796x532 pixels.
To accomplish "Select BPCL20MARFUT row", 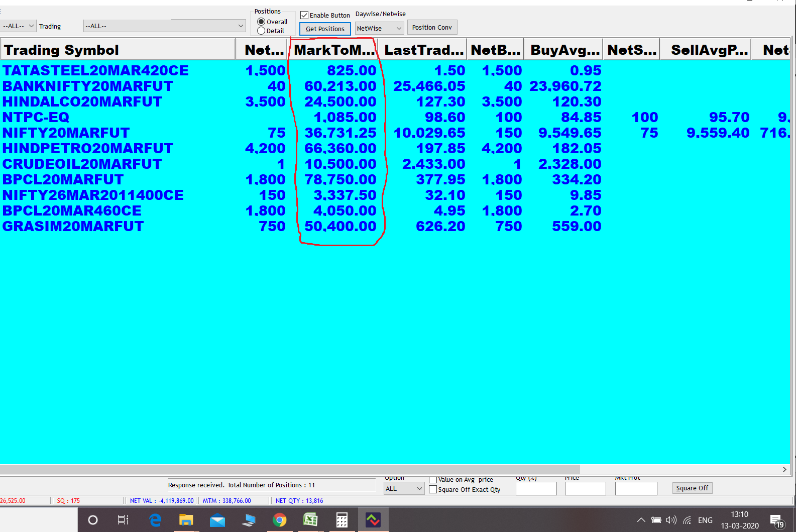I will [x=395, y=179].
